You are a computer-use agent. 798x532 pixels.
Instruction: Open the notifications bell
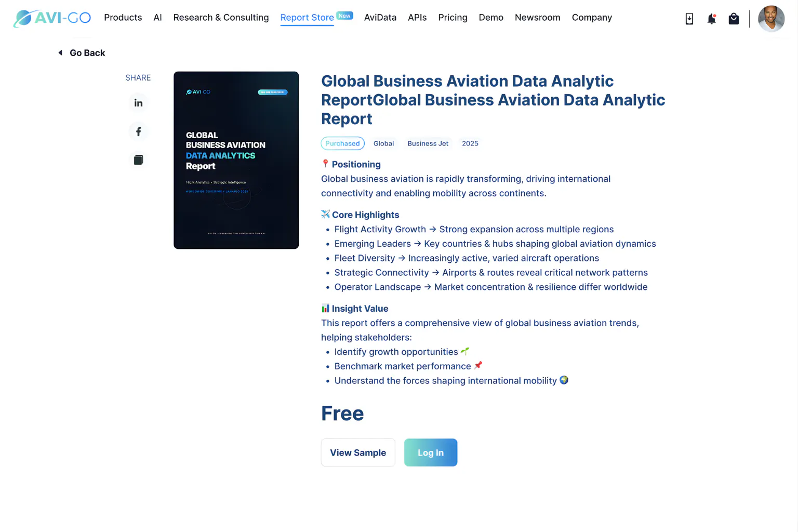[x=711, y=19]
